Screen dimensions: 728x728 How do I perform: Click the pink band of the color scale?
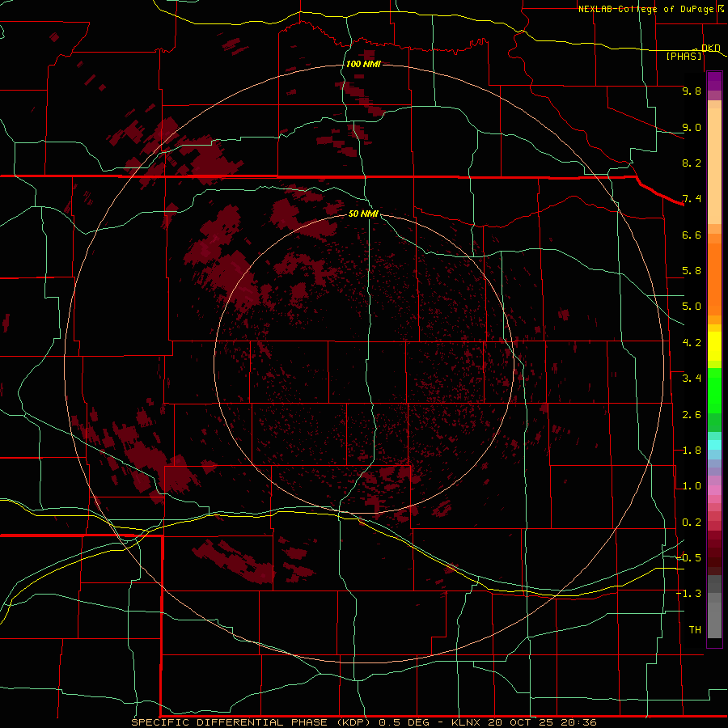[x=714, y=490]
